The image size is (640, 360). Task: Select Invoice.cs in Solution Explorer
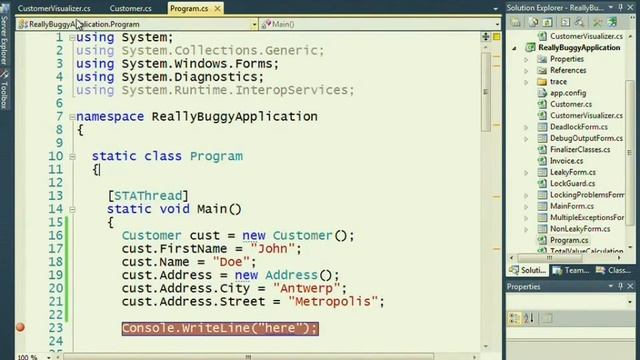[x=567, y=161]
